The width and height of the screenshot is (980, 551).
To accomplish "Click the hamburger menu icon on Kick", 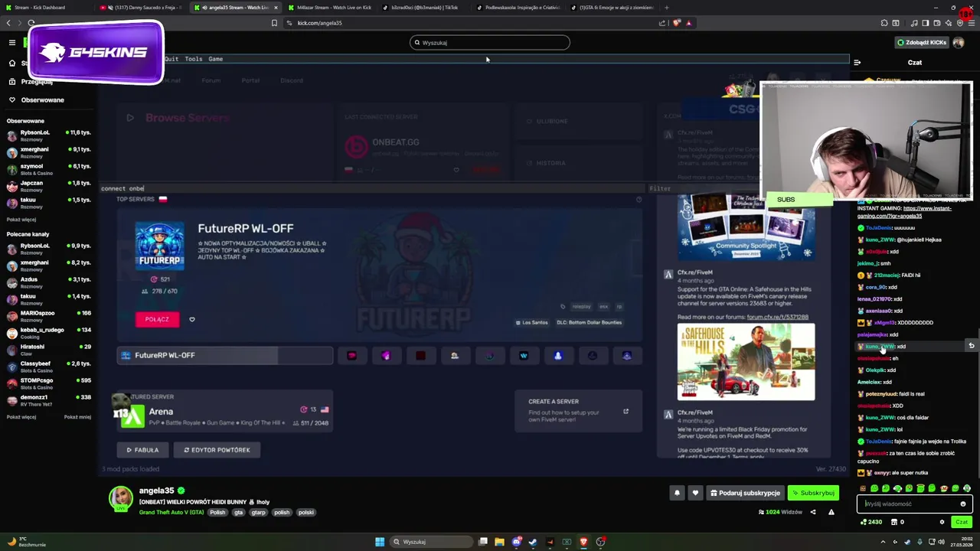I will tap(12, 43).
